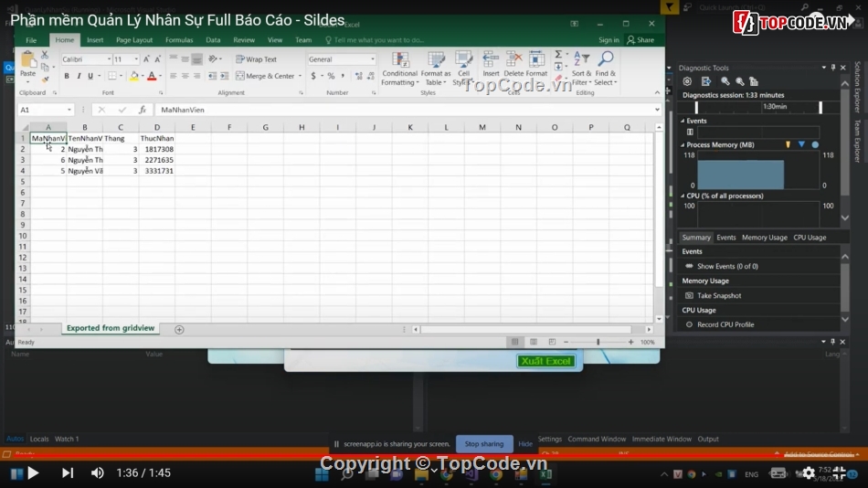868x488 pixels.
Task: Open Sort & Filter menu
Action: coord(581,69)
